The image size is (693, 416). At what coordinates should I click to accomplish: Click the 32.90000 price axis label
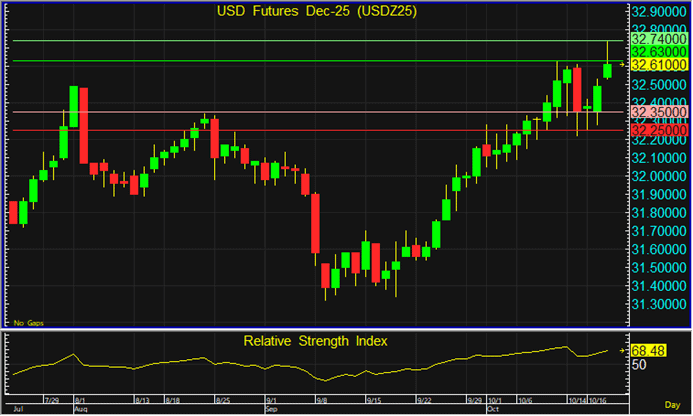656,12
